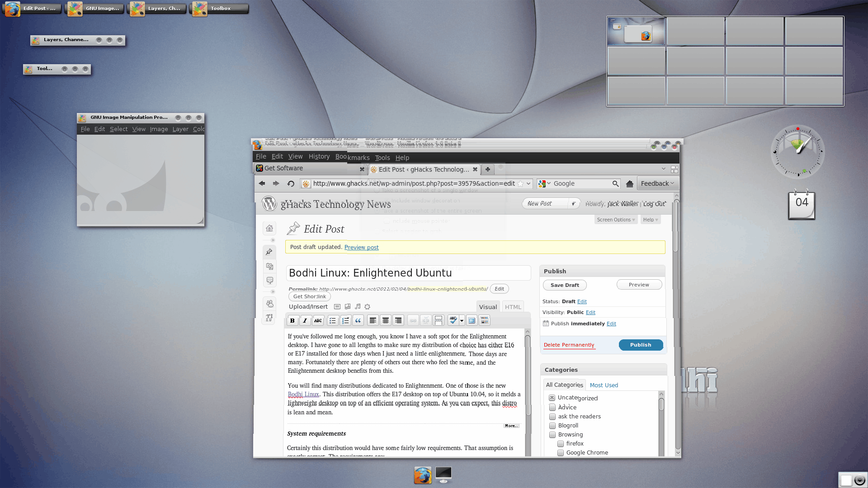Expand the Screen Options panel
This screenshot has width=868, height=488.
point(616,220)
